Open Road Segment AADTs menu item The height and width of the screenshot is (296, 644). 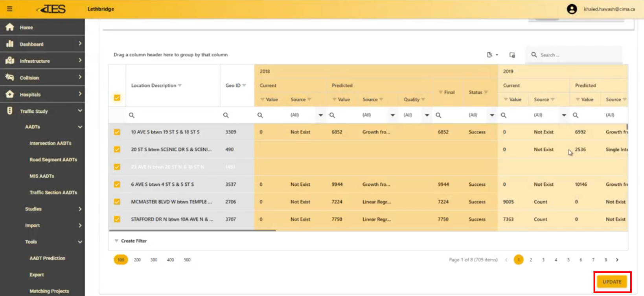[53, 160]
